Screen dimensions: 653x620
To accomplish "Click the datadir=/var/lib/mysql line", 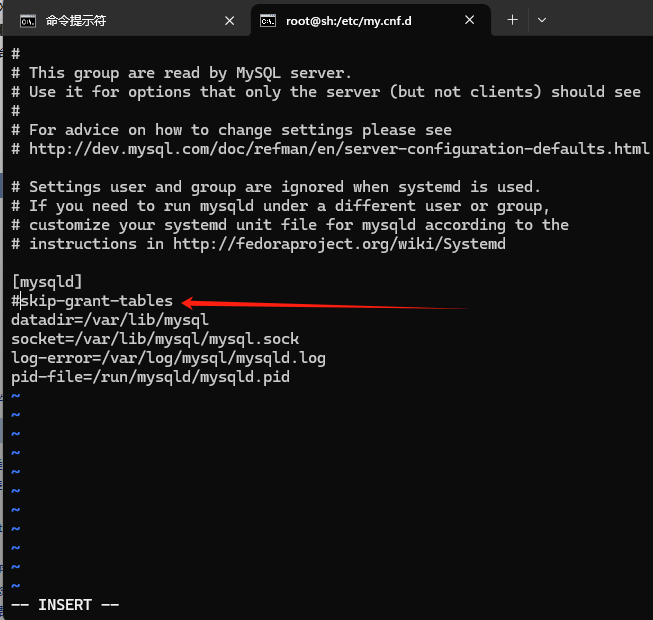I will [110, 320].
